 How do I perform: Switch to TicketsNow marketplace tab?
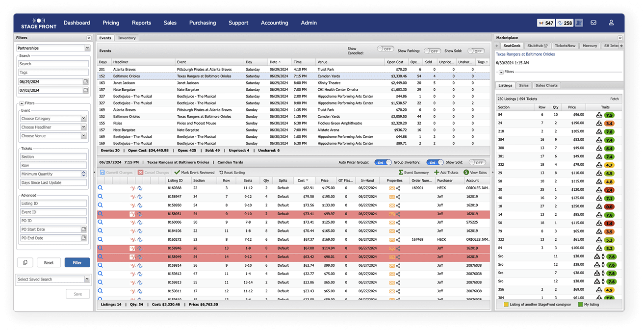565,46
